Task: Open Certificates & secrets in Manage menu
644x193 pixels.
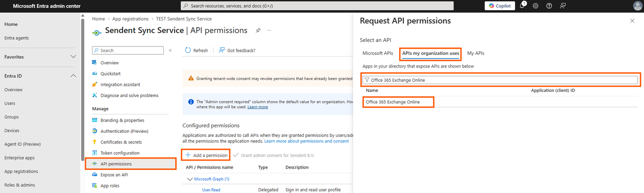Action: 121,142
